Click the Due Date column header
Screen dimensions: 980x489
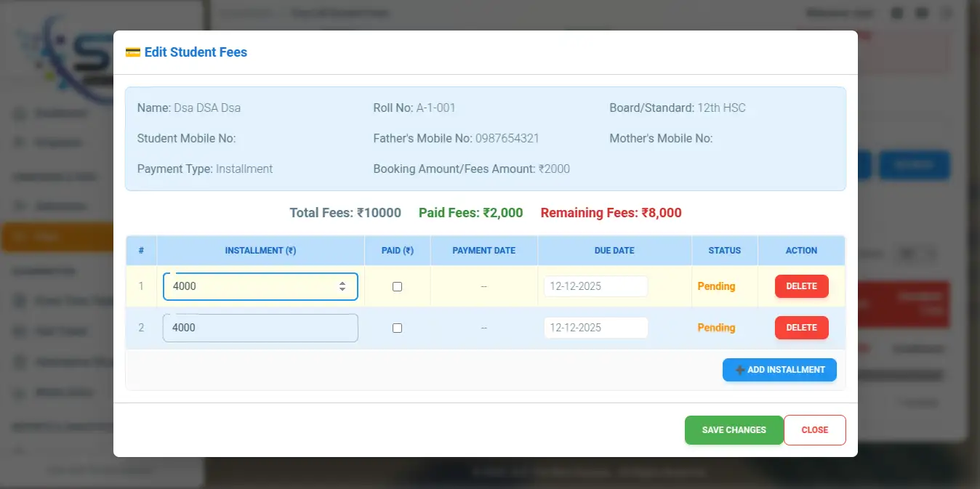pos(614,251)
